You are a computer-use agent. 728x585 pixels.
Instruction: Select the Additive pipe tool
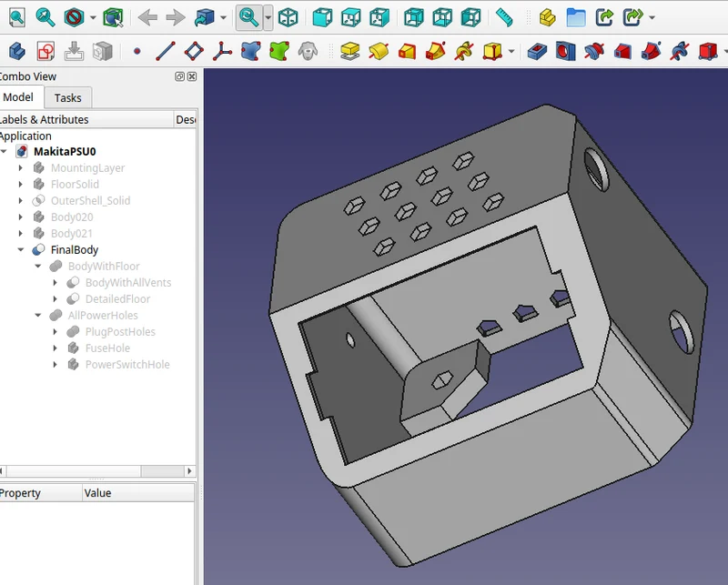tap(436, 51)
